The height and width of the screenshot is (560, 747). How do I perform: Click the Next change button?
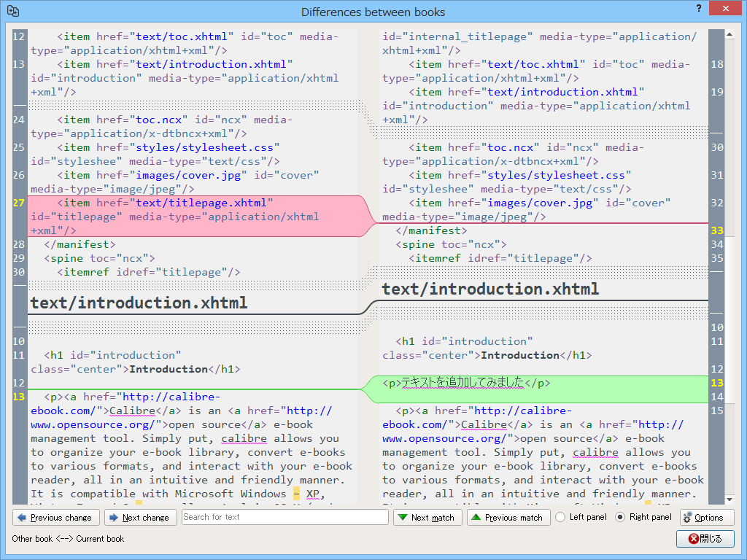point(141,518)
